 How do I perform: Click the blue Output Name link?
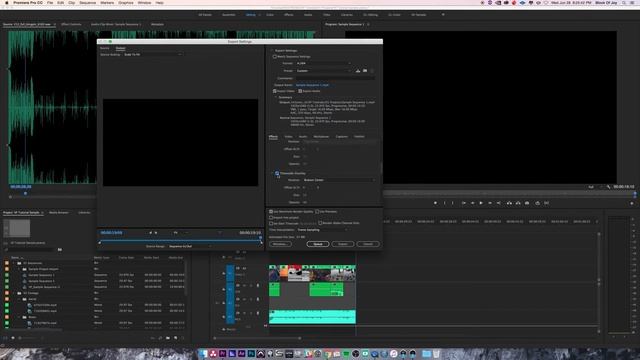pyautogui.click(x=312, y=85)
